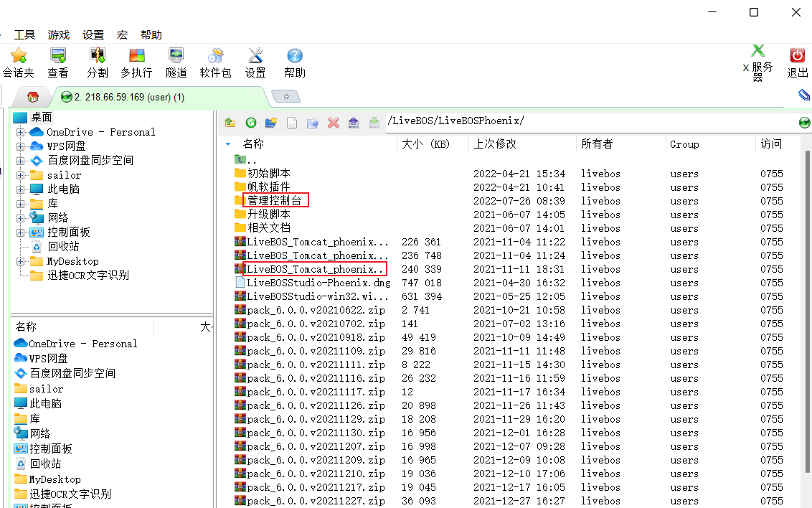
Task: Expand the sailor folder tree node
Action: coord(20,175)
